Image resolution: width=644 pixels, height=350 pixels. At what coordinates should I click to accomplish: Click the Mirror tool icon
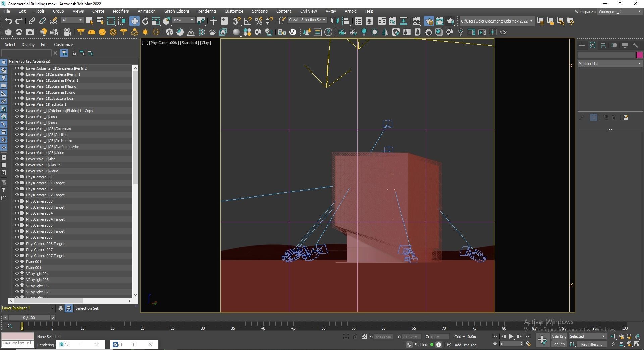(x=335, y=21)
